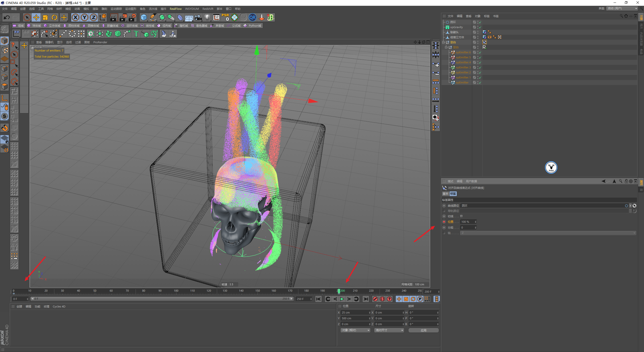Toggle Z axis lock
644x352 pixels.
click(94, 17)
